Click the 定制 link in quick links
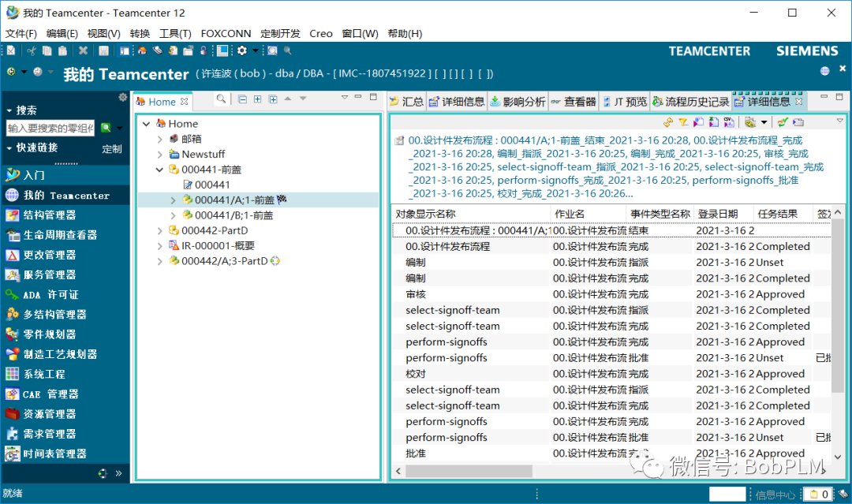Viewport: 852px width, 504px height. (111, 149)
